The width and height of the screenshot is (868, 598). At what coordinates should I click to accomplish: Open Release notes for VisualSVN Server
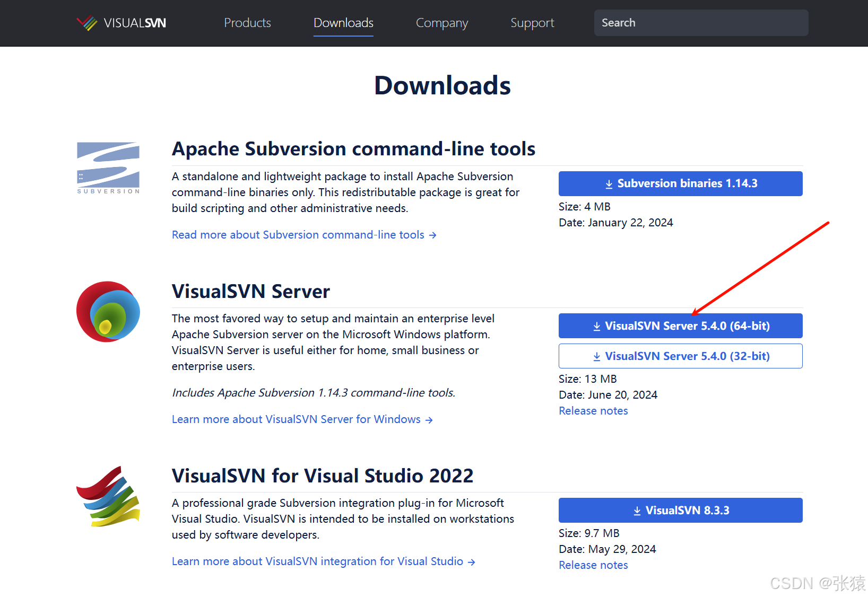point(593,411)
